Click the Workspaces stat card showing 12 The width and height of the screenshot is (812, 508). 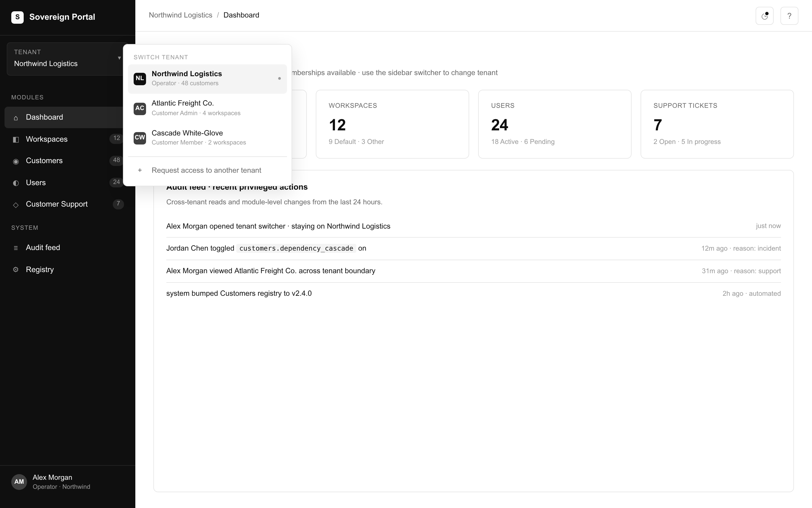coord(392,124)
